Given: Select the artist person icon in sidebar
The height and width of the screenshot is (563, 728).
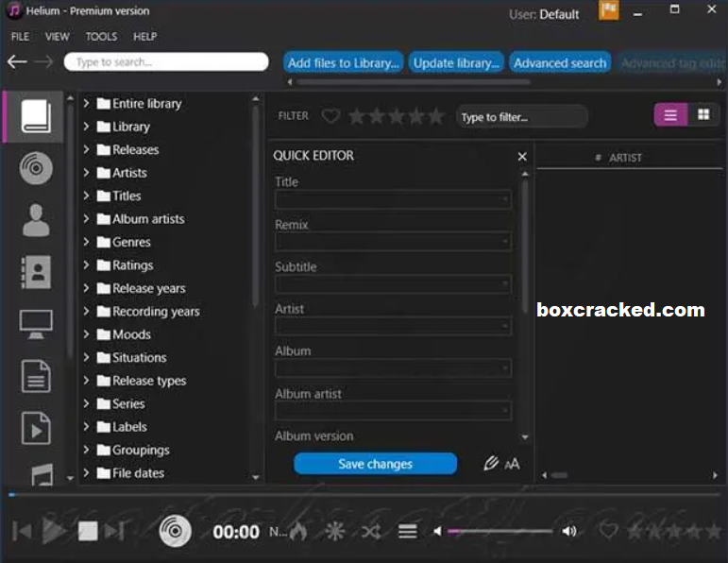Looking at the screenshot, I should pyautogui.click(x=36, y=220).
